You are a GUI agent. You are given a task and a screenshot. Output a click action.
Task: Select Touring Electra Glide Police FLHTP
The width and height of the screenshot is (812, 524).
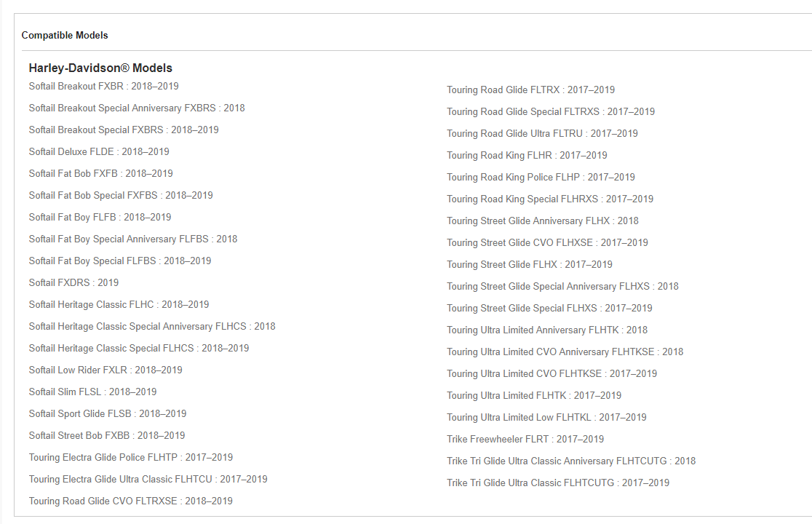point(131,457)
